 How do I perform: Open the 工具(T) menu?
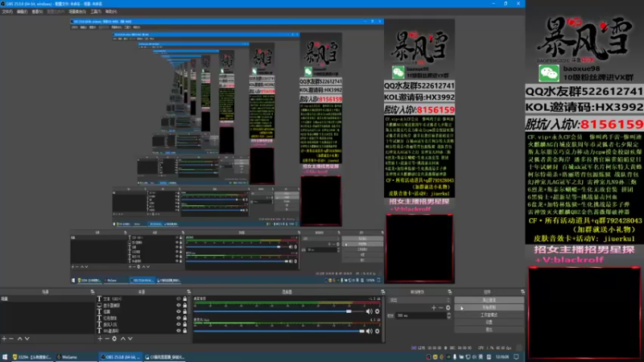pos(96,11)
